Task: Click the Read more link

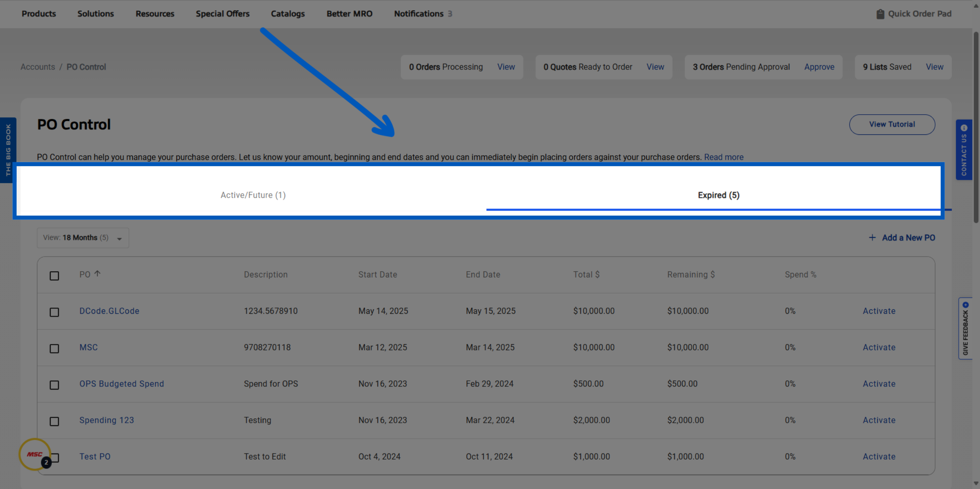Action: [724, 157]
